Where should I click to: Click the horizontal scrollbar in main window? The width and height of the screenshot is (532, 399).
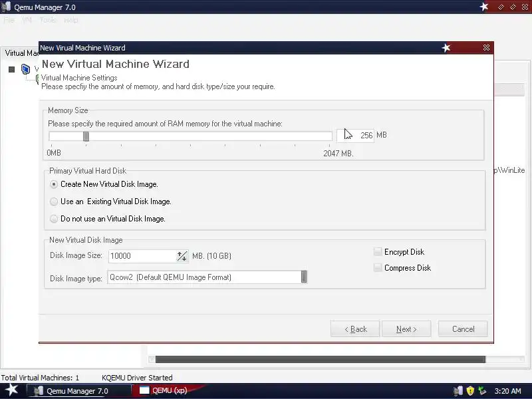[321, 359]
